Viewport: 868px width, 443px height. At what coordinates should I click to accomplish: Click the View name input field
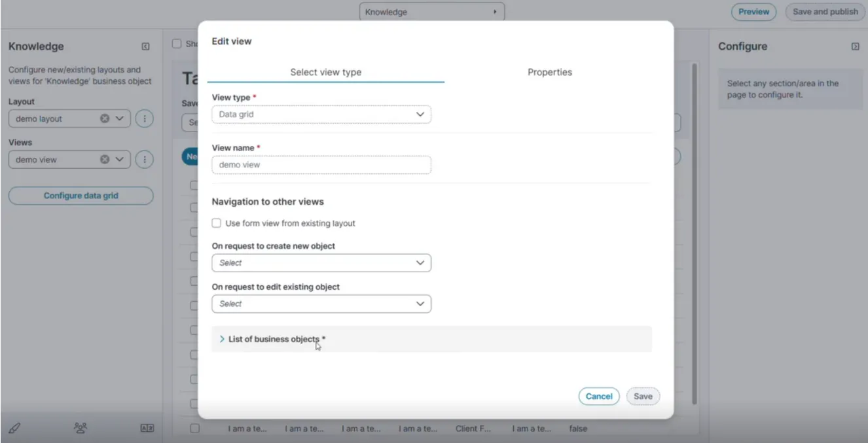[321, 165]
